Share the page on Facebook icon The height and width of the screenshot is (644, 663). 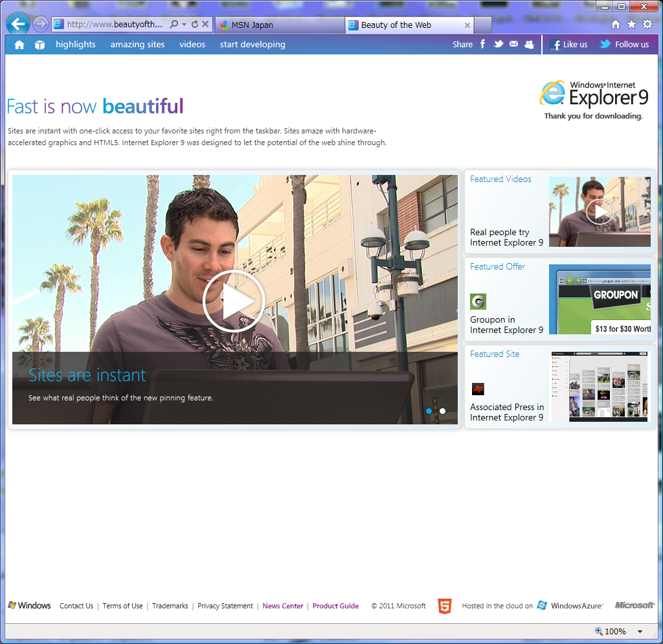[x=482, y=44]
